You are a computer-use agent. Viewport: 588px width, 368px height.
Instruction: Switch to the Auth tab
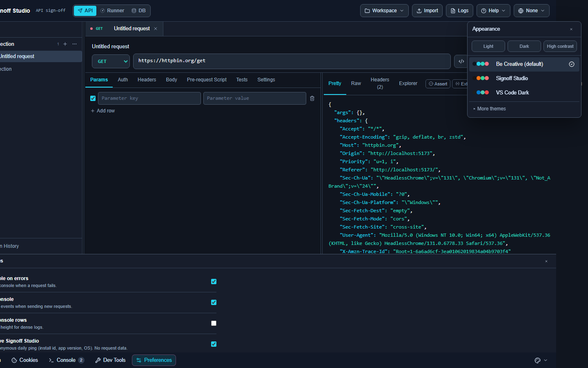(x=123, y=80)
